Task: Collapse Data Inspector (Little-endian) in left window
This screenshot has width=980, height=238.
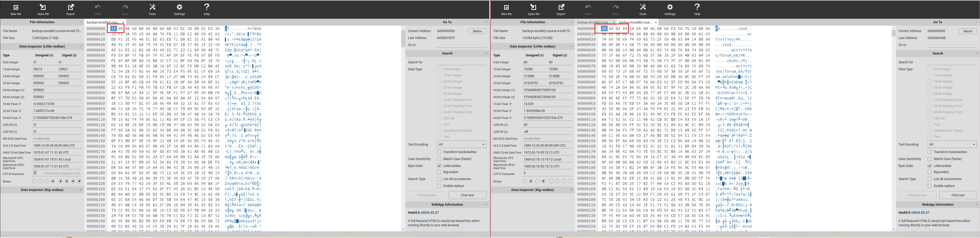Action: (81, 46)
